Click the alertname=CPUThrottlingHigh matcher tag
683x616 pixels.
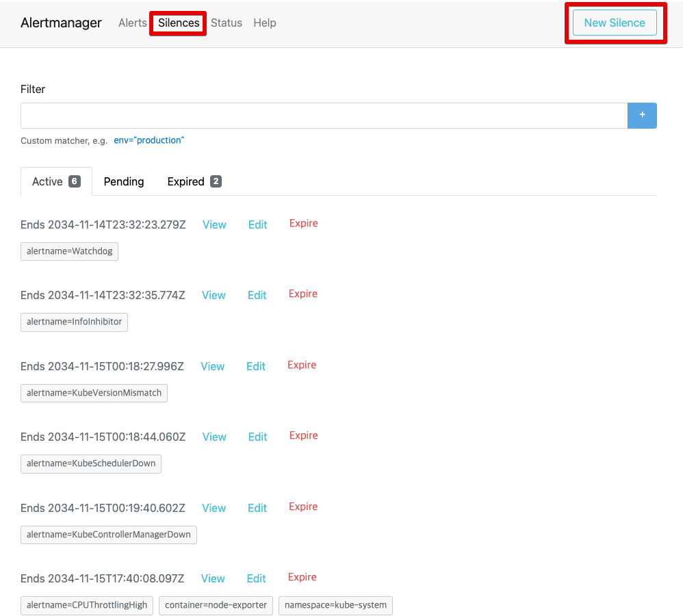click(x=87, y=606)
